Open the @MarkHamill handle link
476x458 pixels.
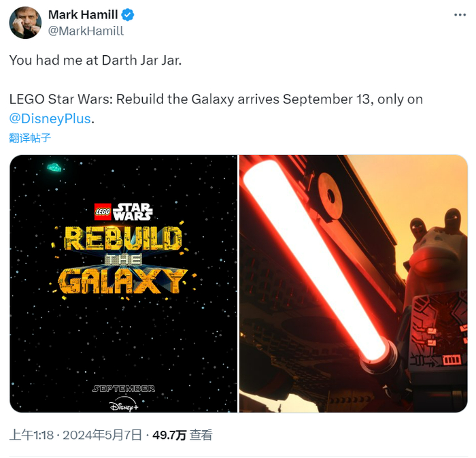pos(86,31)
